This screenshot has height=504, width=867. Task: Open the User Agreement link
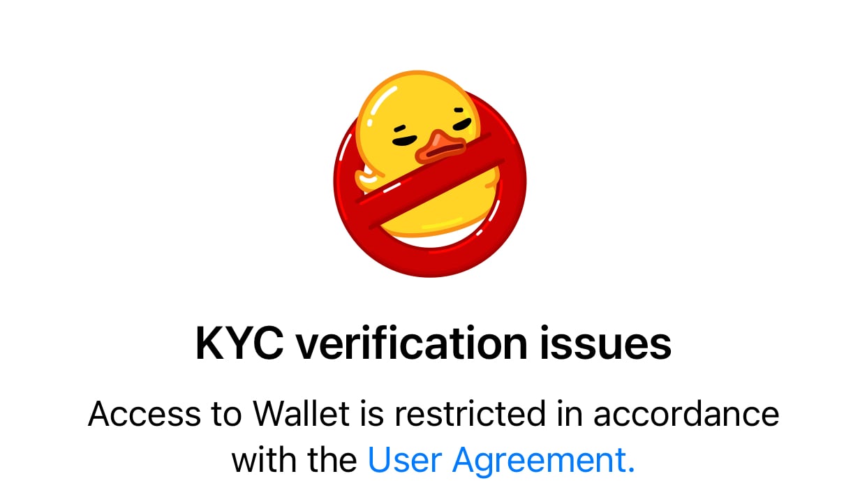(x=501, y=460)
